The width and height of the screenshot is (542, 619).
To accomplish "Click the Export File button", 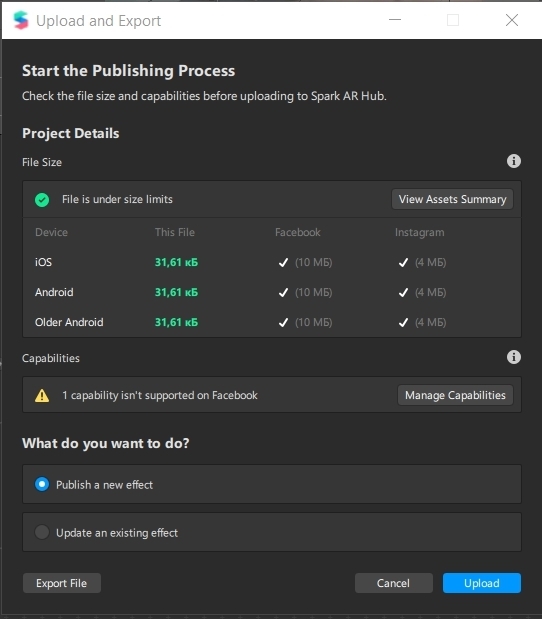I will 62,583.
